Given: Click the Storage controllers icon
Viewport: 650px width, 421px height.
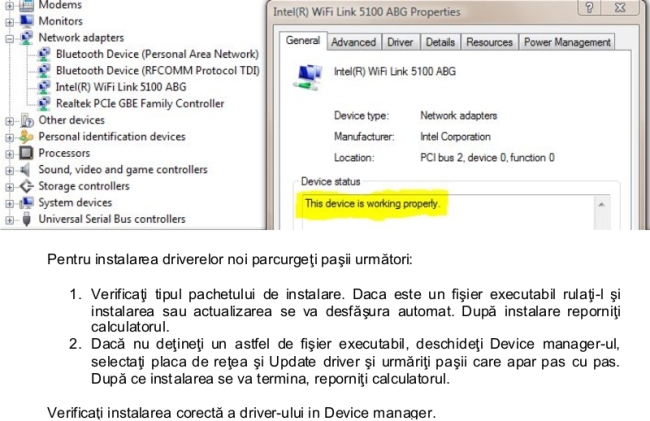Looking at the screenshot, I should (x=27, y=186).
